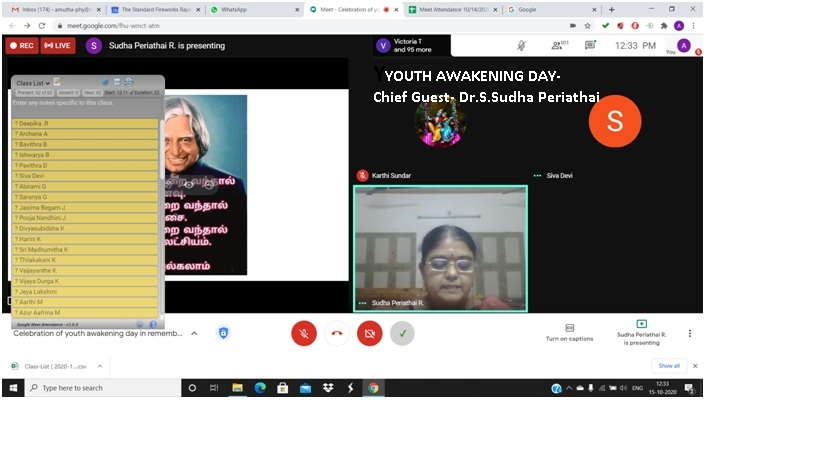Viewport: 819px width, 460px height.
Task: Select 'Pooja Nandhini J' in class list
Action: (x=85, y=218)
